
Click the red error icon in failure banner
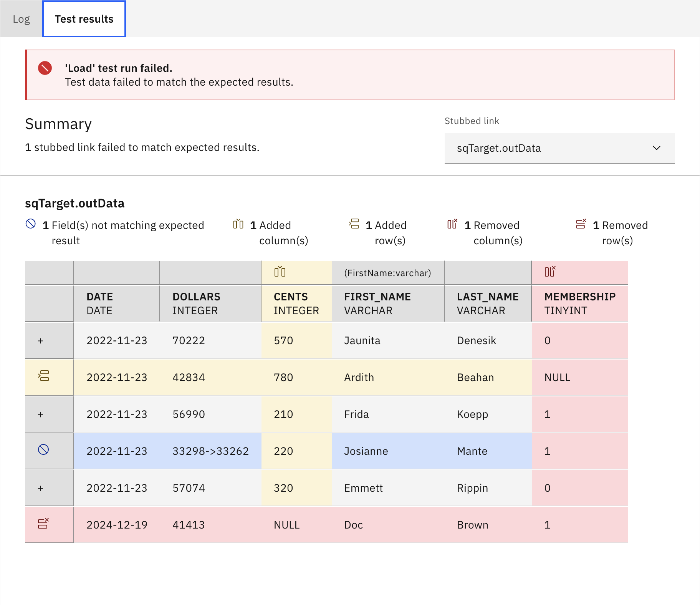point(45,68)
